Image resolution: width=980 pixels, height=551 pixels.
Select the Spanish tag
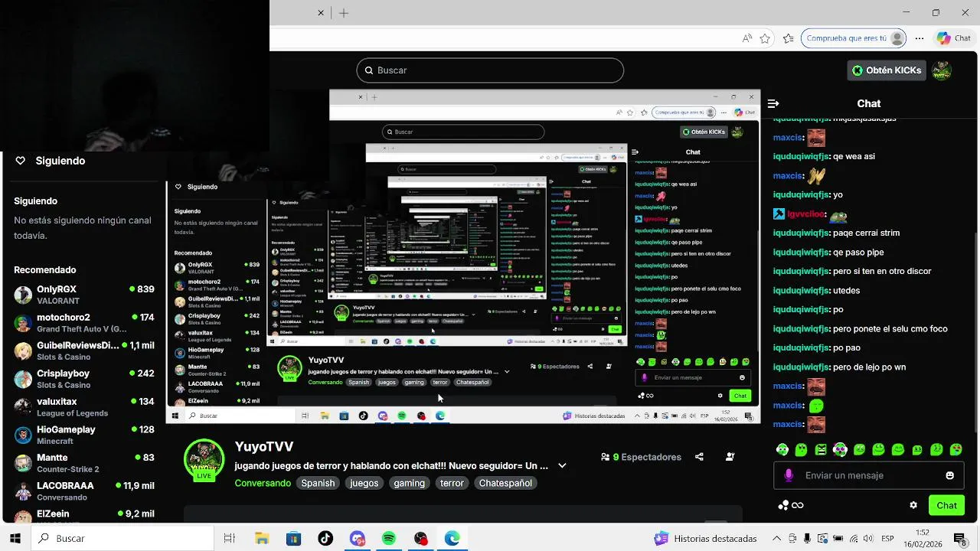pyautogui.click(x=318, y=483)
